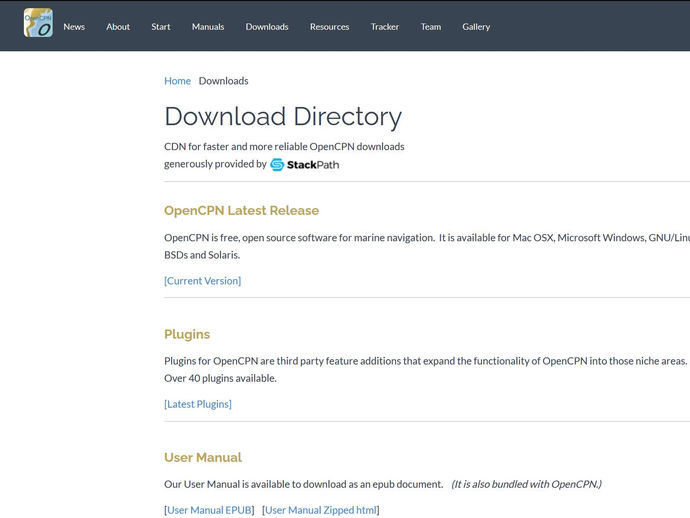Screen dimensions: 690x518
Task: Open the Resources menu
Action: click(329, 27)
